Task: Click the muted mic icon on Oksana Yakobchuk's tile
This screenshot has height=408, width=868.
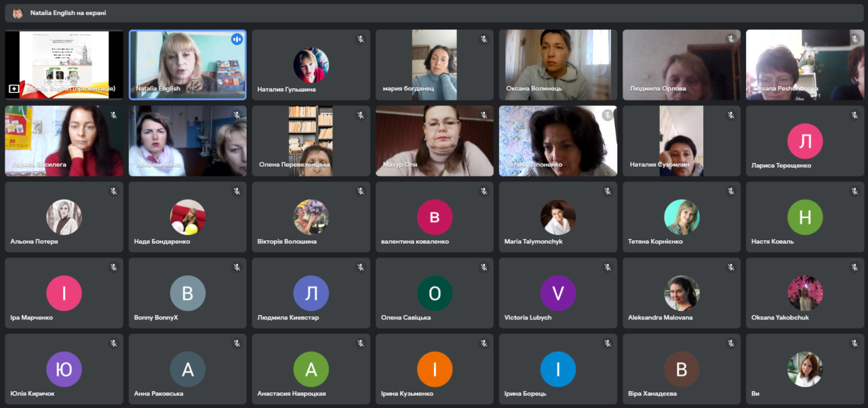Action: click(854, 267)
